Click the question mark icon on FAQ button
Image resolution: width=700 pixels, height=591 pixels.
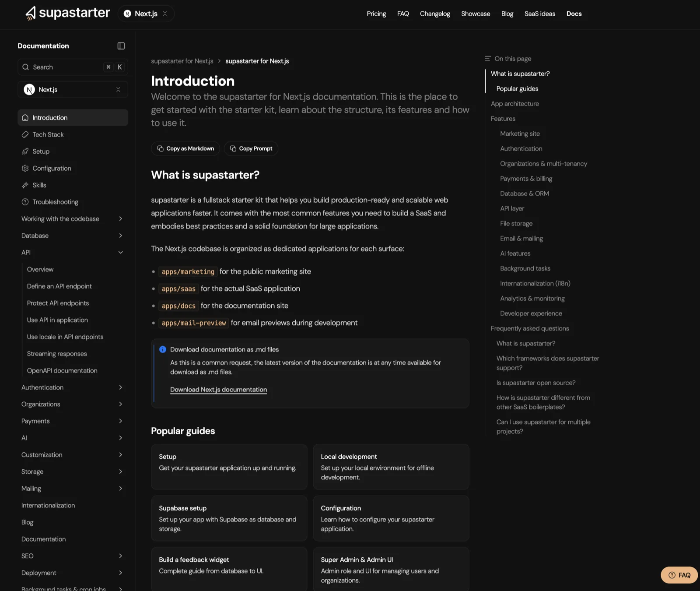(x=672, y=575)
